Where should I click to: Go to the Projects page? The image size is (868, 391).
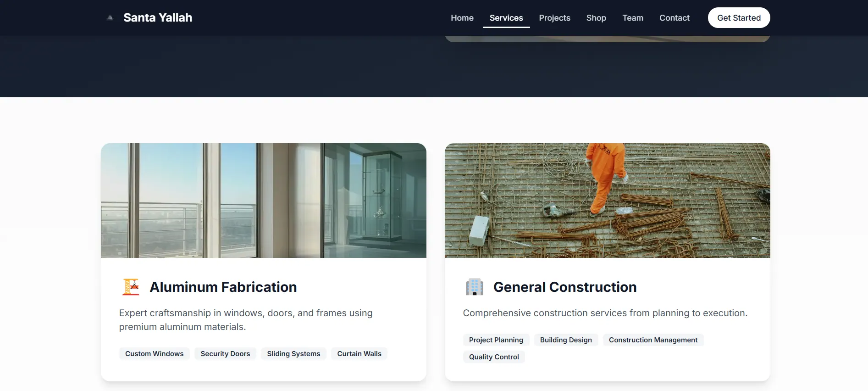555,18
